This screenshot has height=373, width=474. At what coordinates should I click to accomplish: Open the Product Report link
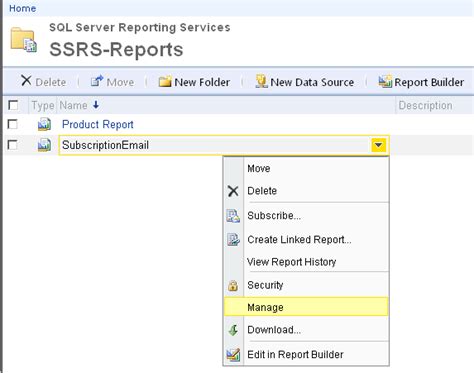click(98, 124)
